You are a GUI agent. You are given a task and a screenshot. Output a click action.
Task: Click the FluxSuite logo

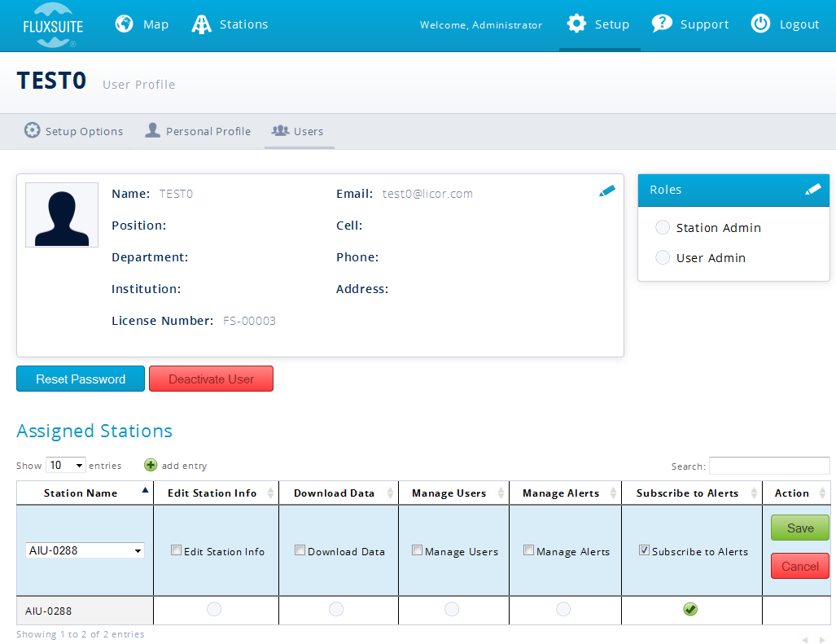click(x=53, y=25)
